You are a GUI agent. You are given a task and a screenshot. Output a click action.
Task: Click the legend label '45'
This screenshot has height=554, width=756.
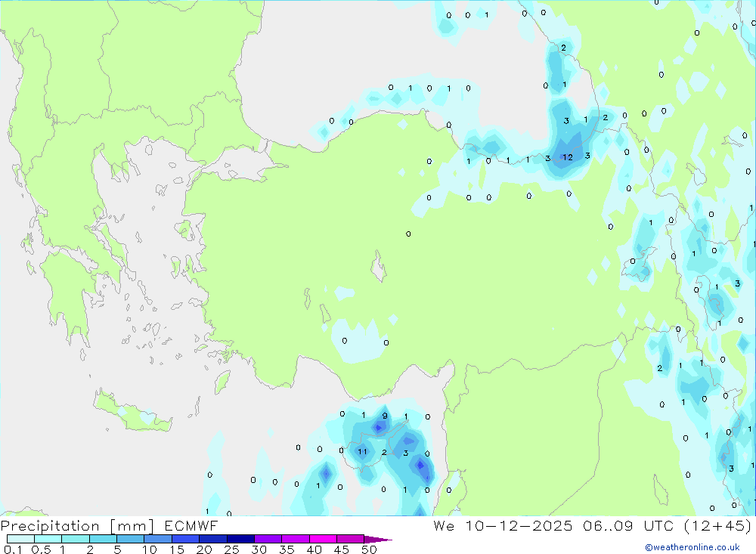tap(342, 549)
